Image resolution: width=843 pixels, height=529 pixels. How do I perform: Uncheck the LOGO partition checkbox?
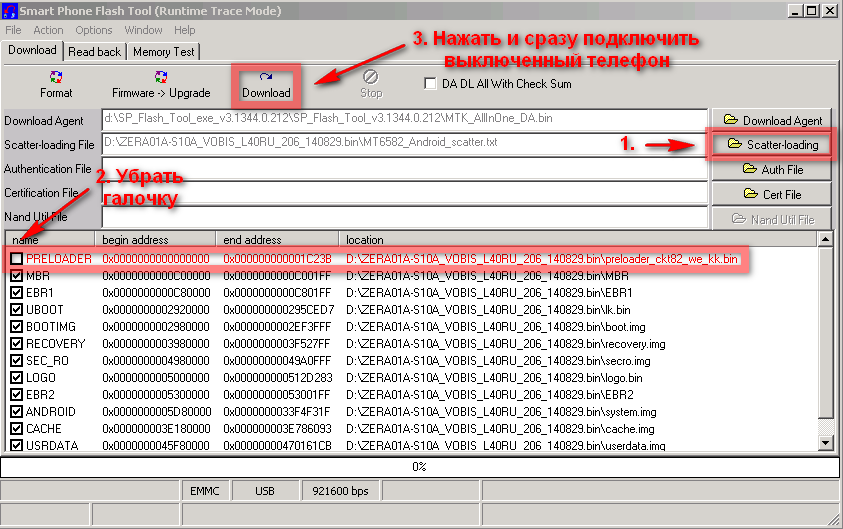tap(17, 378)
